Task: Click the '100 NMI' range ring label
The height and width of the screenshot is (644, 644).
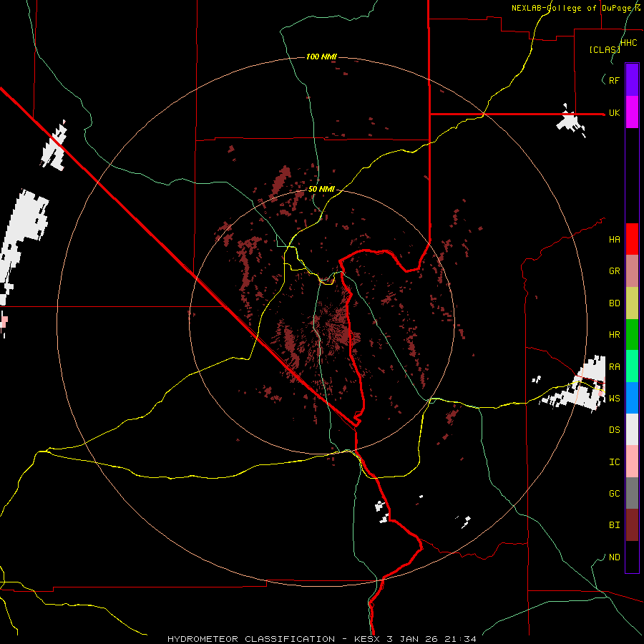Action: (321, 57)
